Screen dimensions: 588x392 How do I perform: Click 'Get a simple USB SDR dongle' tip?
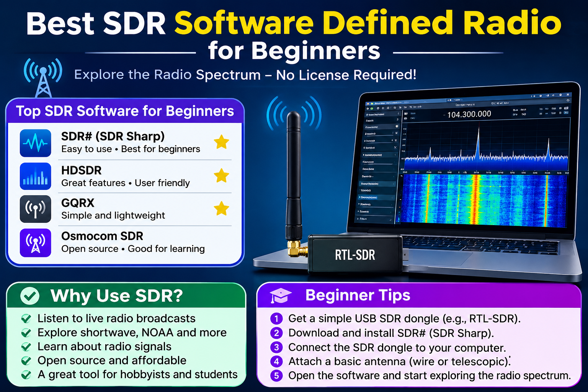(405, 318)
